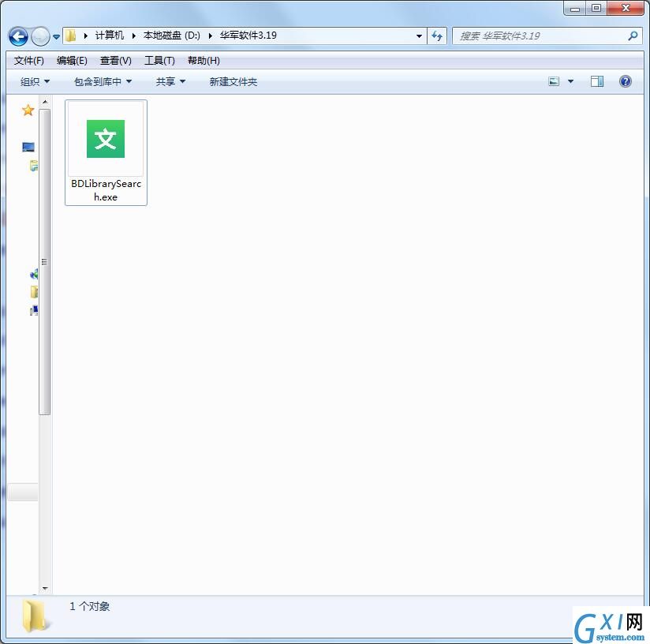Expand arrow after 本地磁盘 (D:) breadcrumb
Viewport: 650px width, 644px height.
(210, 36)
